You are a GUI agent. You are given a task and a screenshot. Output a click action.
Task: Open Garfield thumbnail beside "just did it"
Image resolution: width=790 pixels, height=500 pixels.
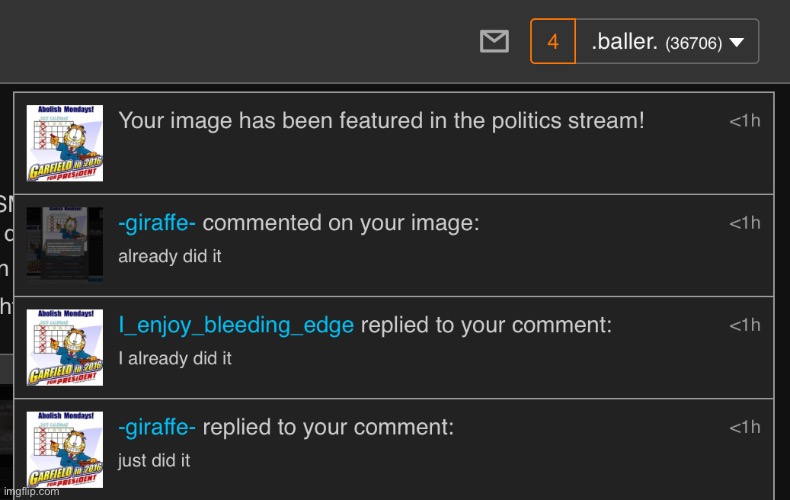64,450
